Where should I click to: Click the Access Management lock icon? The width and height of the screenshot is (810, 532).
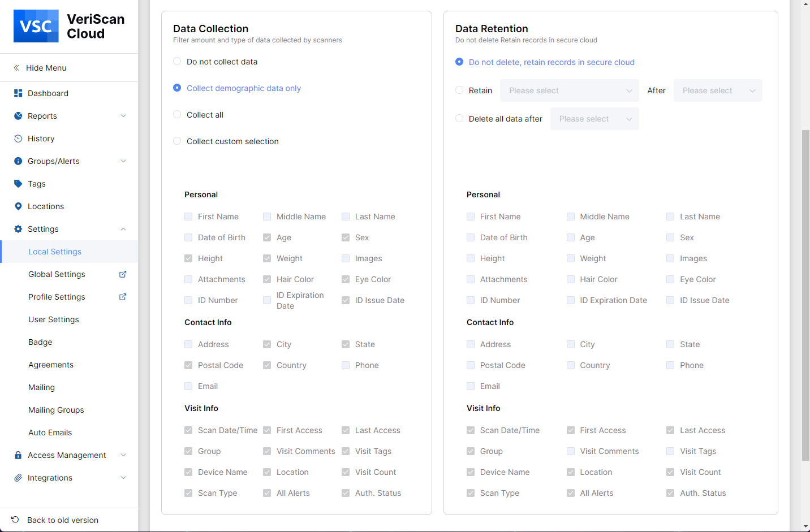tap(18, 455)
